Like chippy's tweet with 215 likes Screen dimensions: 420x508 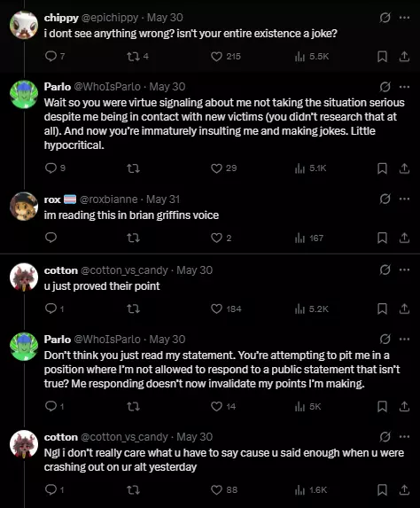(x=216, y=57)
